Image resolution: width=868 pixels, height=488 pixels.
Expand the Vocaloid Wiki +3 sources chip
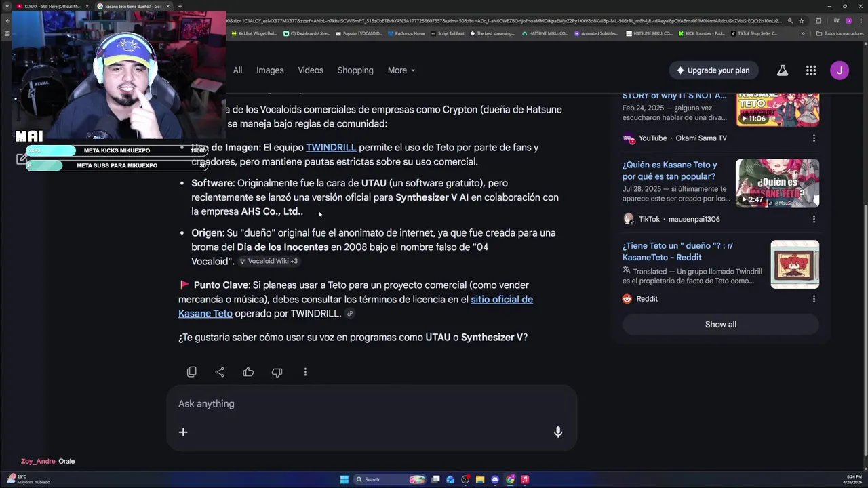pos(269,262)
